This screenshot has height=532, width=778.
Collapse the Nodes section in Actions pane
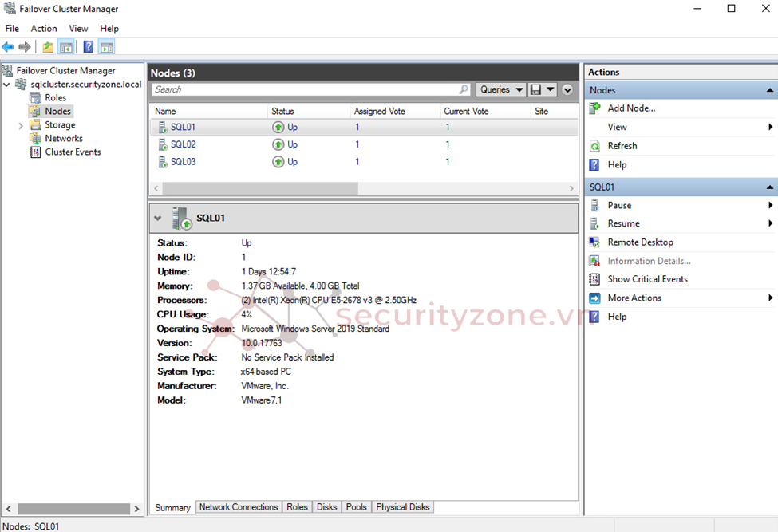770,91
